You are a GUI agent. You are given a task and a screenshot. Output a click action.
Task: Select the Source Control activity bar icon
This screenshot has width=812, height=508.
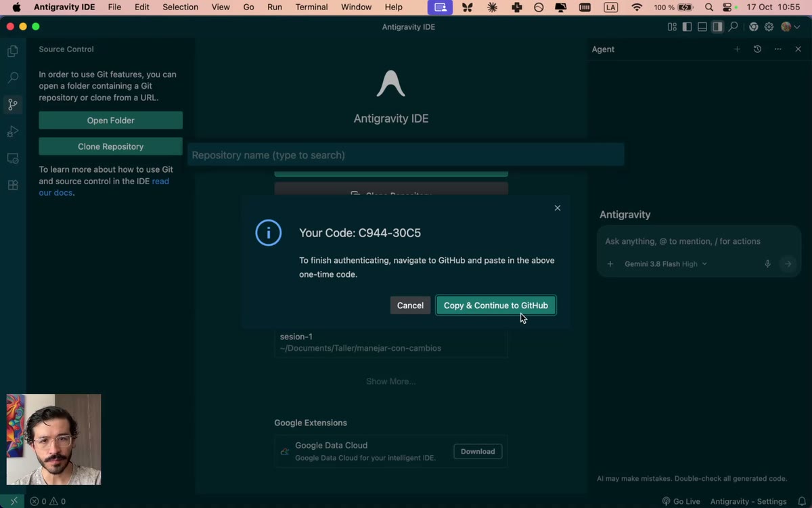[x=12, y=104]
